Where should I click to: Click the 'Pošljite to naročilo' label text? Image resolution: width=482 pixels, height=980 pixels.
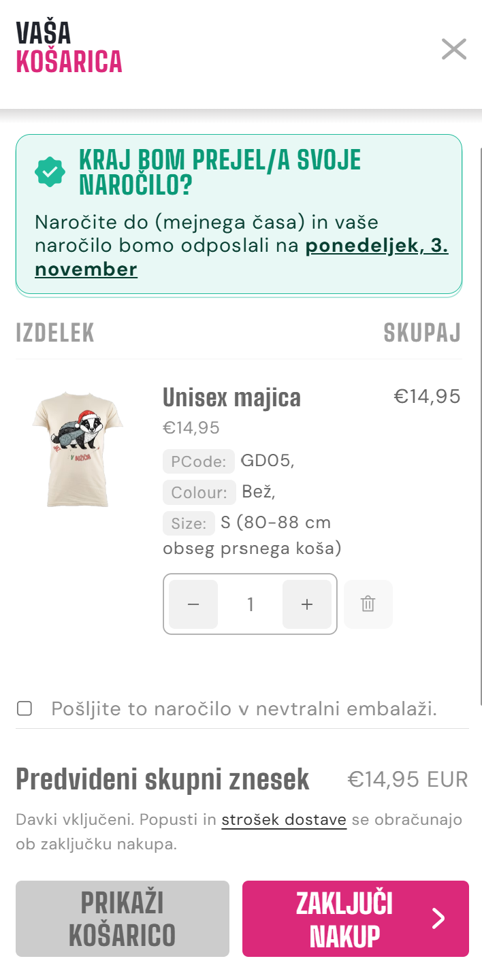point(244,708)
